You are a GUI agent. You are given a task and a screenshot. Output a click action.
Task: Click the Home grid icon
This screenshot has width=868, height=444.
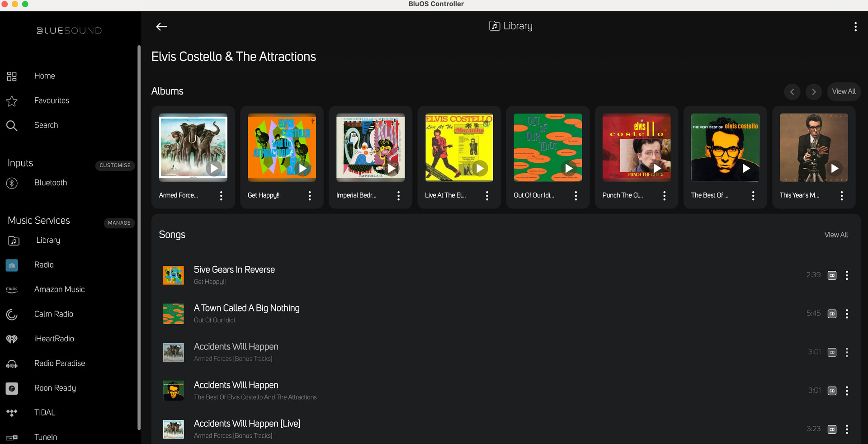click(12, 76)
